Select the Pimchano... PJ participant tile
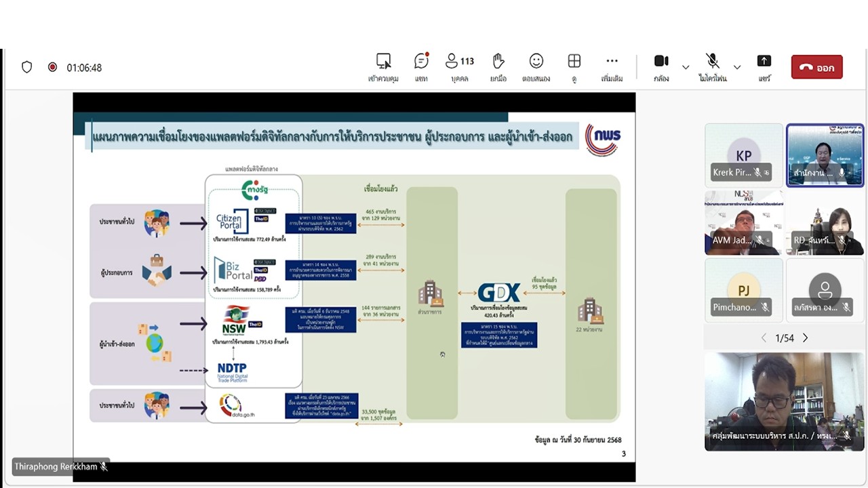Image resolution: width=868 pixels, height=488 pixels. coord(743,290)
